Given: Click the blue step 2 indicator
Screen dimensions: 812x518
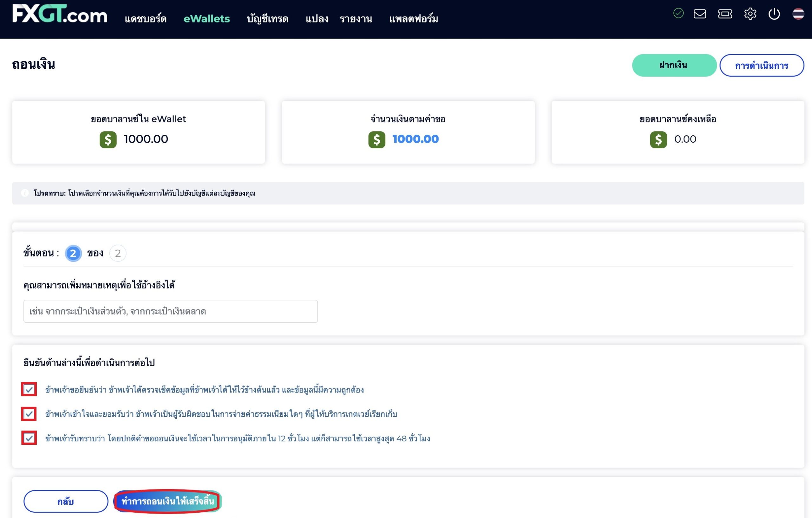Looking at the screenshot, I should (x=73, y=253).
